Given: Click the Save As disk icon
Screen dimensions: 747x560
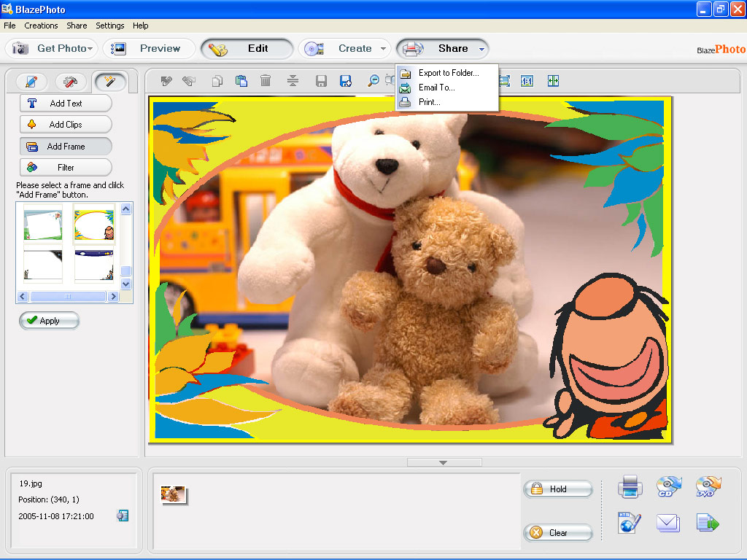Looking at the screenshot, I should (x=346, y=81).
